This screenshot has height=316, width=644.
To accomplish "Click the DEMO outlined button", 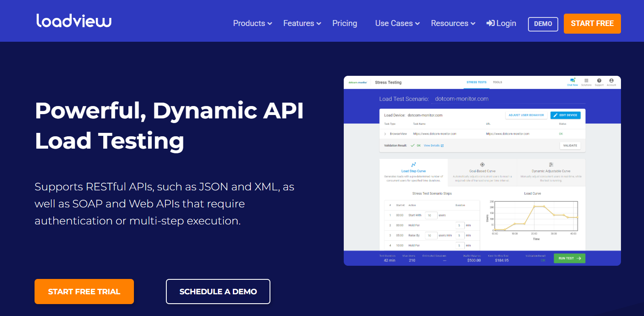I will [543, 24].
